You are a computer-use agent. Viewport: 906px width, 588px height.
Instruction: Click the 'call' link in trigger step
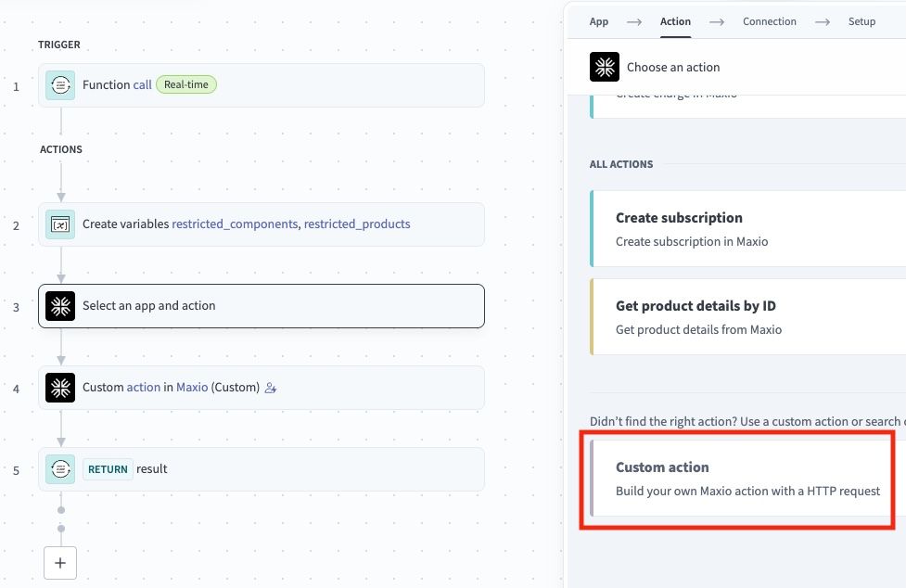click(x=142, y=85)
